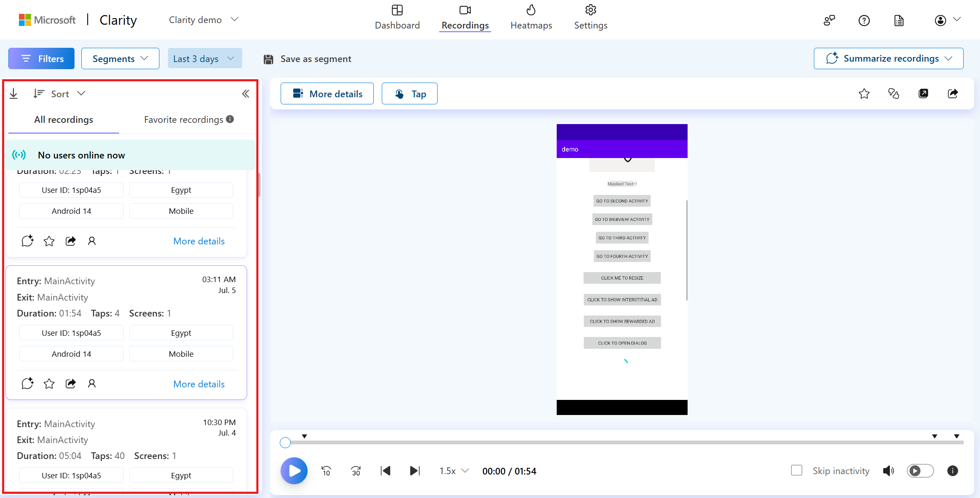Screen dimensions: 980x498
Task: Click More details on second recording
Action: [199, 384]
